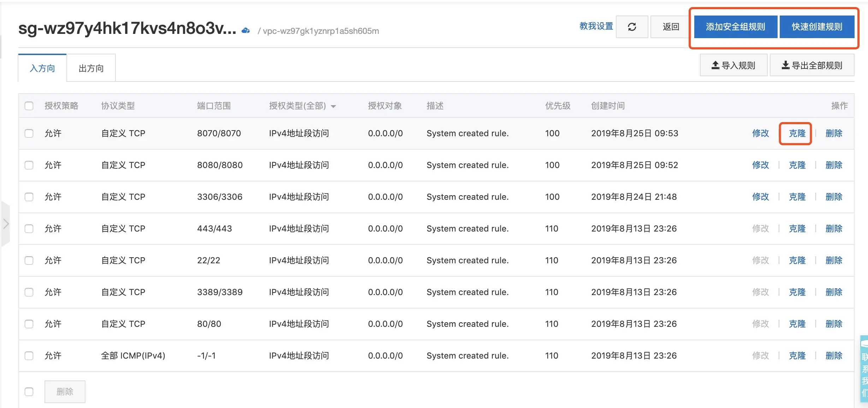Click the 返回 back button
The image size is (868, 408).
click(x=671, y=27)
